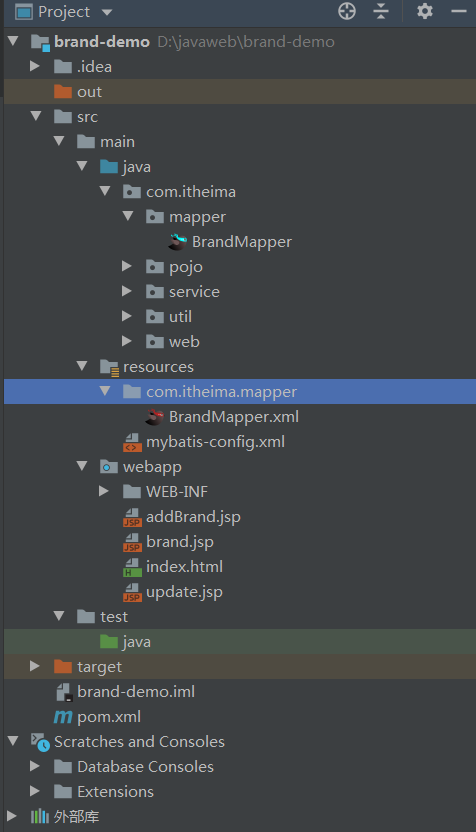The height and width of the screenshot is (832, 476).
Task: Click the brand.jsp JSP file icon
Action: point(132,542)
